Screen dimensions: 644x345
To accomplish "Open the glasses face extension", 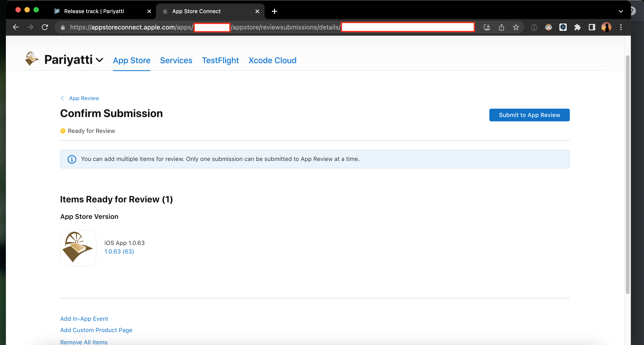I will pyautogui.click(x=548, y=27).
